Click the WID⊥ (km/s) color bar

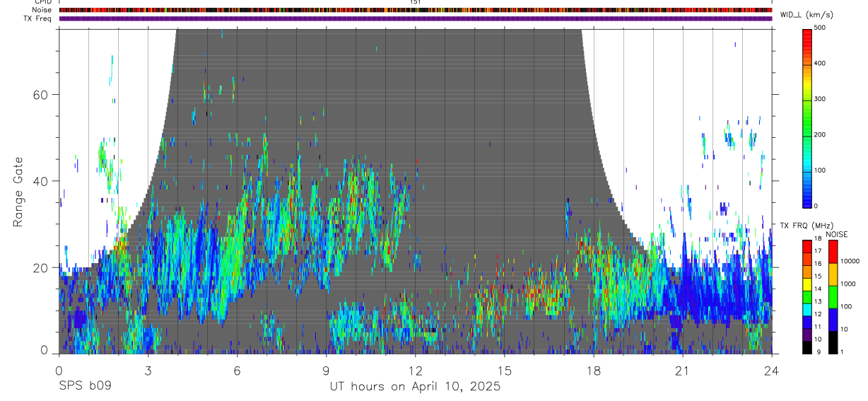click(807, 117)
